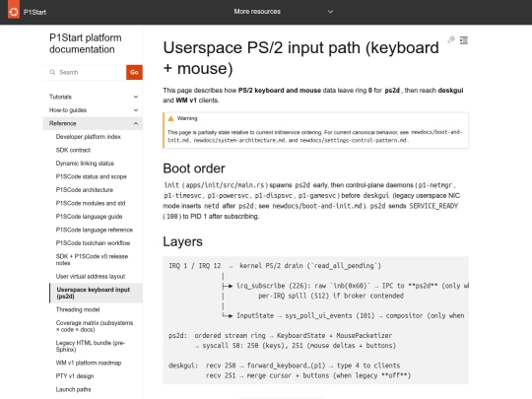Open SDK contract page
532x399 pixels.
coord(73,150)
